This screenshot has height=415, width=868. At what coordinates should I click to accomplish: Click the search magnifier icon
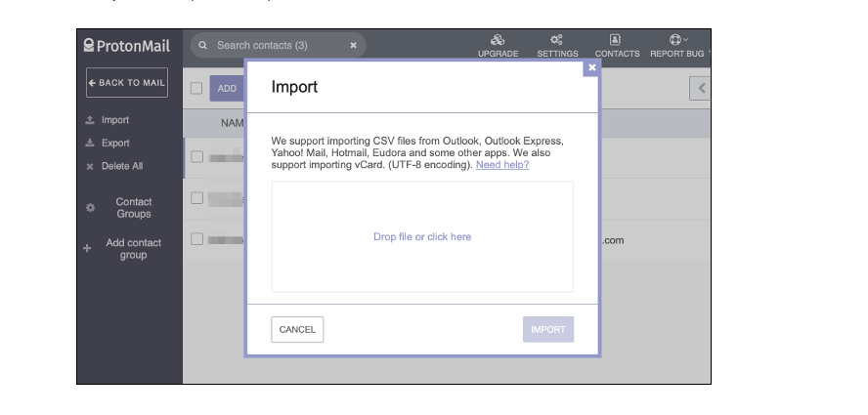click(x=203, y=45)
